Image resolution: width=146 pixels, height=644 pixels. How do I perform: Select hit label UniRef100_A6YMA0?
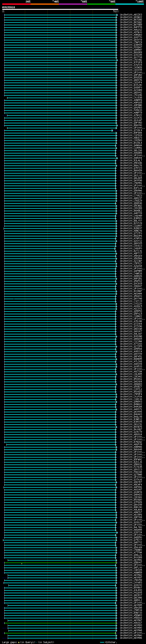(x=131, y=635)
